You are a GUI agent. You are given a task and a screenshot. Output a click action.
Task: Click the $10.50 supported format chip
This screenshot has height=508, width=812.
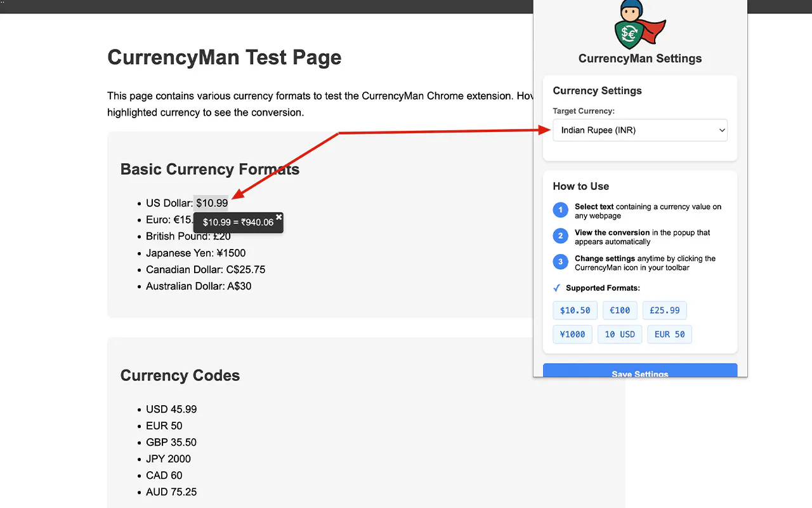coord(575,311)
